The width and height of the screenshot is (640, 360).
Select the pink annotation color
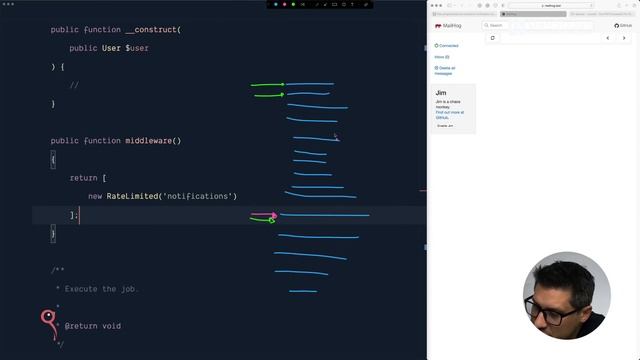pyautogui.click(x=284, y=4)
